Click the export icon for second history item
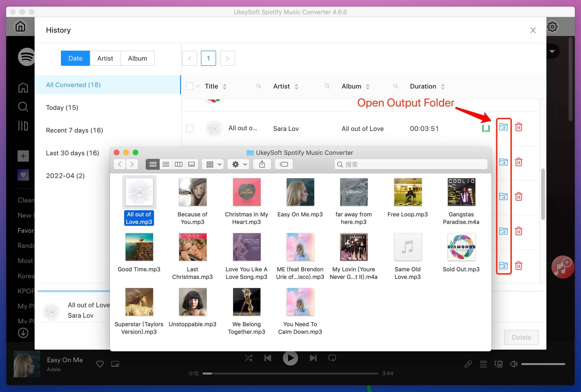 tap(503, 162)
